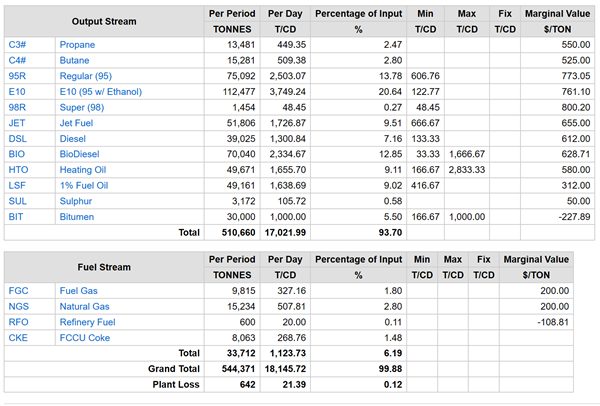Image resolution: width=600 pixels, height=406 pixels.
Task: Open the Fuel Gas link
Action: tap(80, 291)
